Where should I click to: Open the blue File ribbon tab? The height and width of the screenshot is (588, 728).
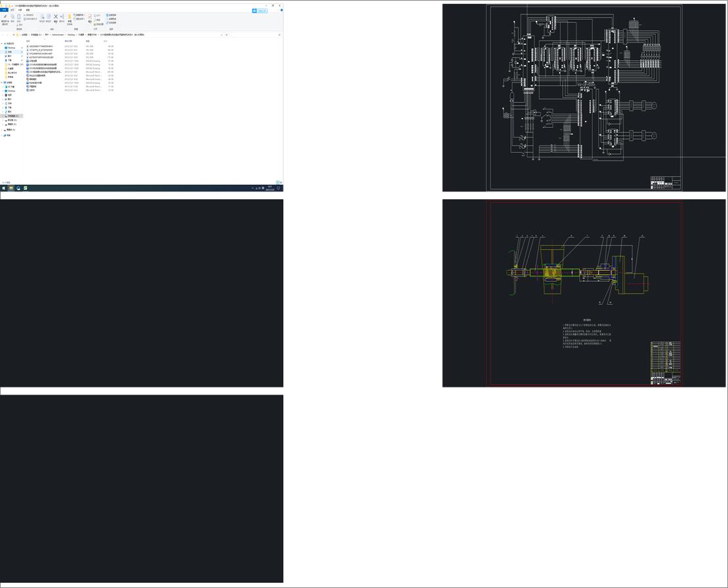(5, 10)
